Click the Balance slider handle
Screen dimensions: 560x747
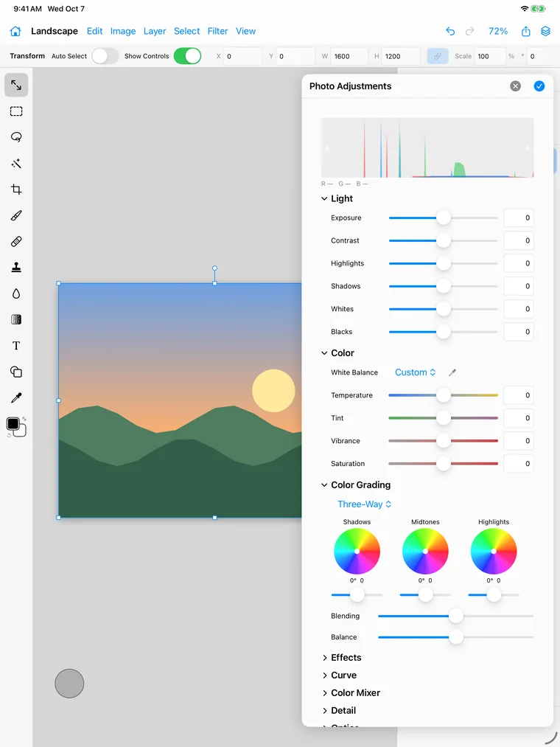click(455, 637)
